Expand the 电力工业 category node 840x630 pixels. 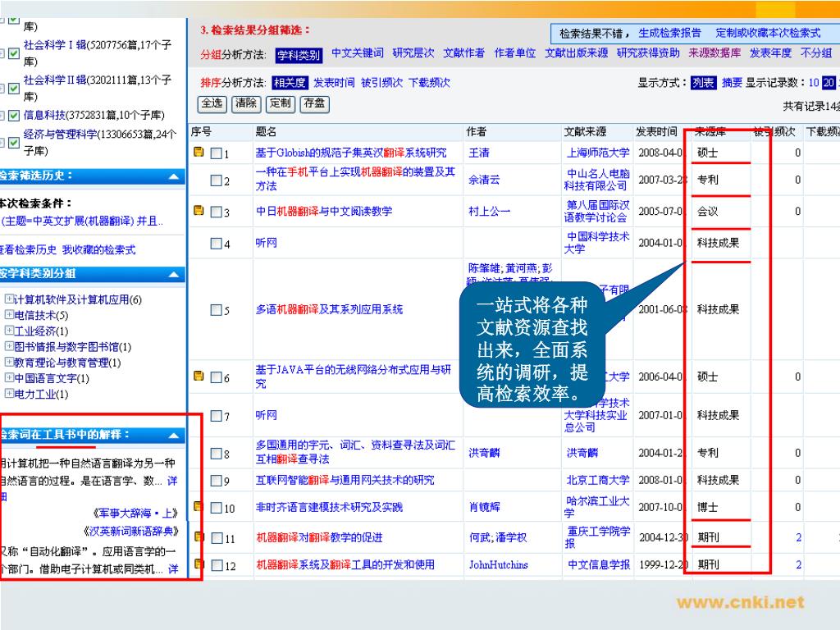(x=9, y=394)
